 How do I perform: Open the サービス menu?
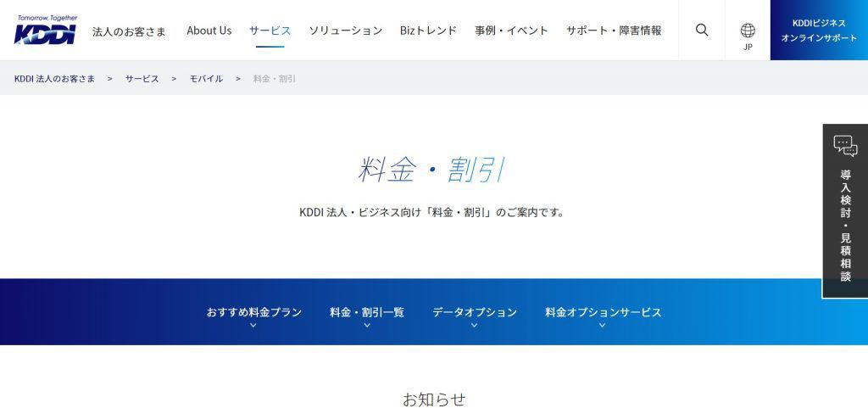tap(270, 31)
